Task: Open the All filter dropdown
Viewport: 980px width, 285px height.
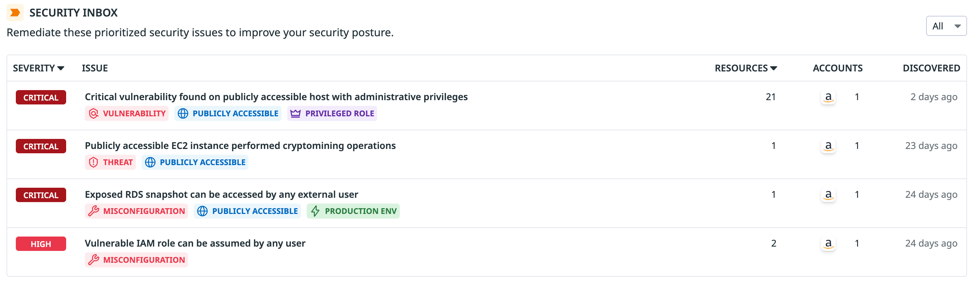Action: click(x=946, y=26)
